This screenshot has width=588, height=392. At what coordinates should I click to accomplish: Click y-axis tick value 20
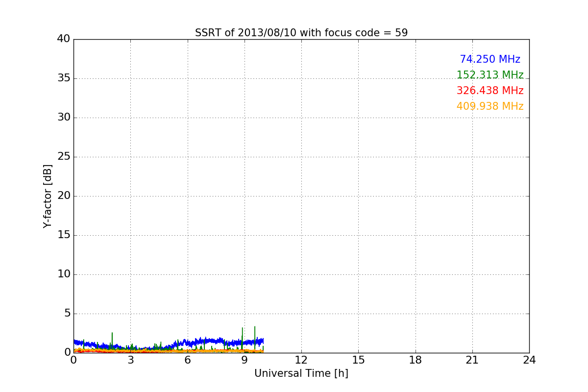point(64,196)
